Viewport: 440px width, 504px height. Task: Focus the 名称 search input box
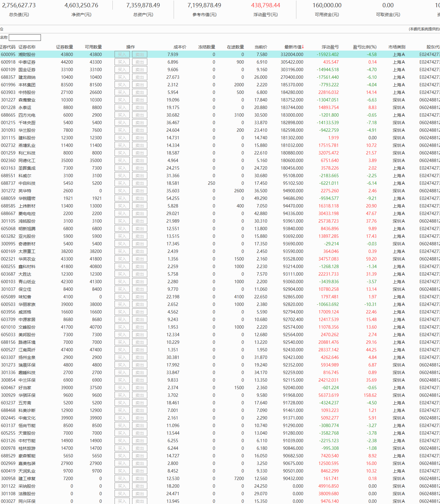[25, 38]
